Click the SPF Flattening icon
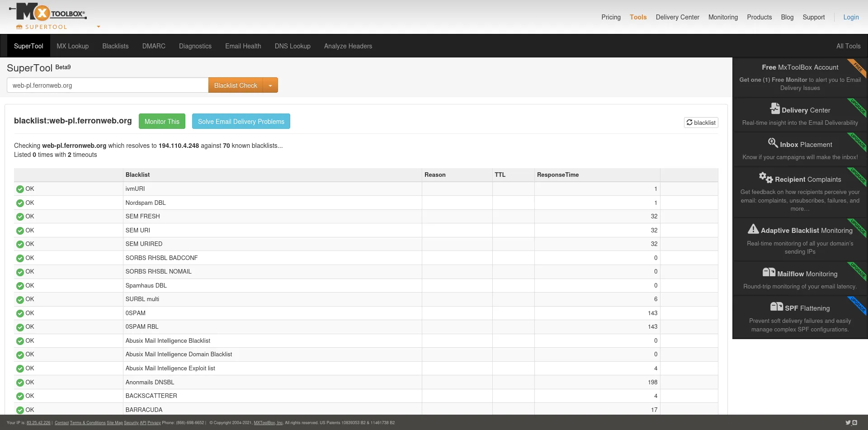868x430 pixels. click(776, 307)
